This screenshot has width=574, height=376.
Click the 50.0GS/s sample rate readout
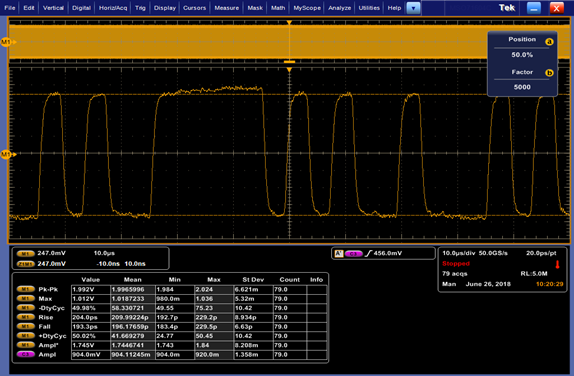[493, 253]
